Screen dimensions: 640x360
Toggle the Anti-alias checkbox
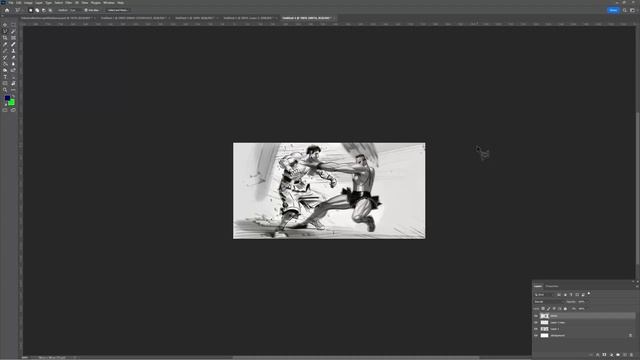tap(86, 10)
